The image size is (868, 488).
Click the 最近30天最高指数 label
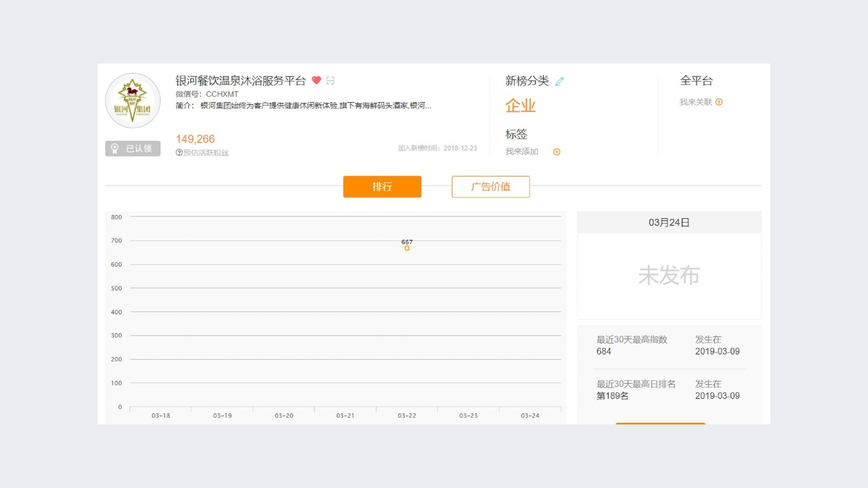[x=632, y=339]
